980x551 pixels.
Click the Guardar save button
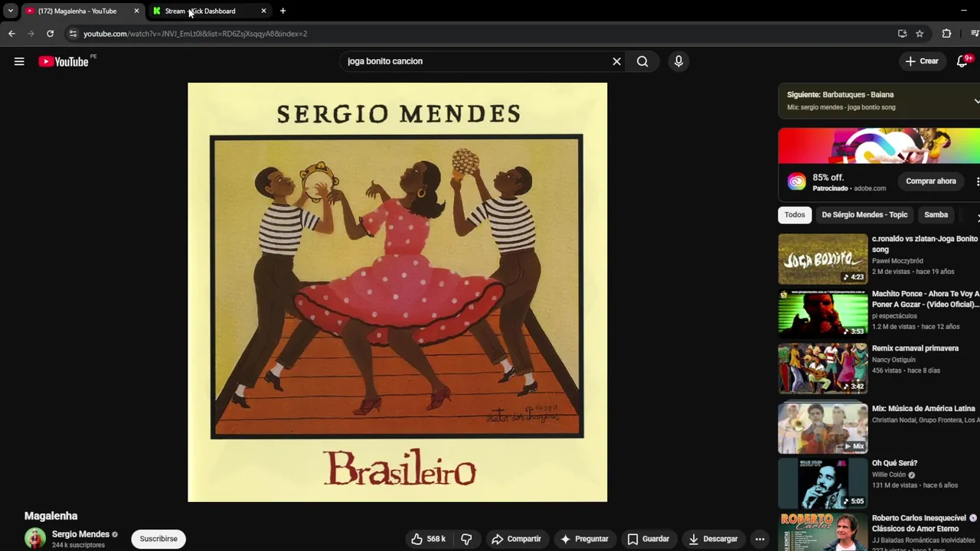(648, 539)
